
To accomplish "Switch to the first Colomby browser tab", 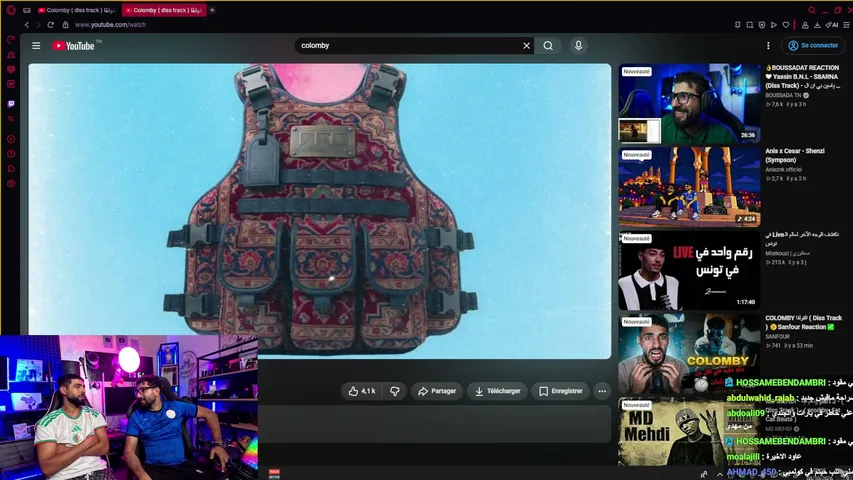I will pyautogui.click(x=77, y=10).
